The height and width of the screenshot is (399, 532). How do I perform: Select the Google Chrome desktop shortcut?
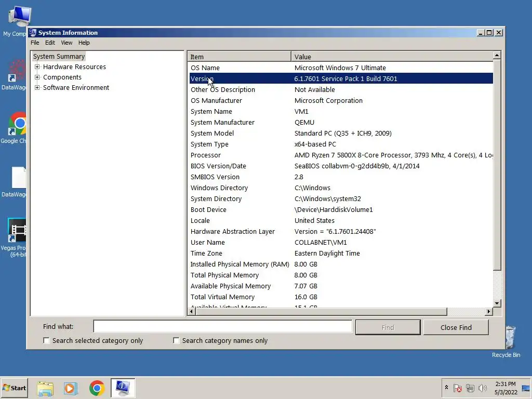pos(14,128)
